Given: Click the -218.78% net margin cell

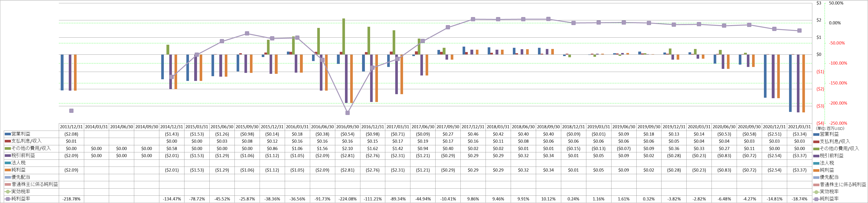Looking at the screenshot, I should [x=71, y=199].
